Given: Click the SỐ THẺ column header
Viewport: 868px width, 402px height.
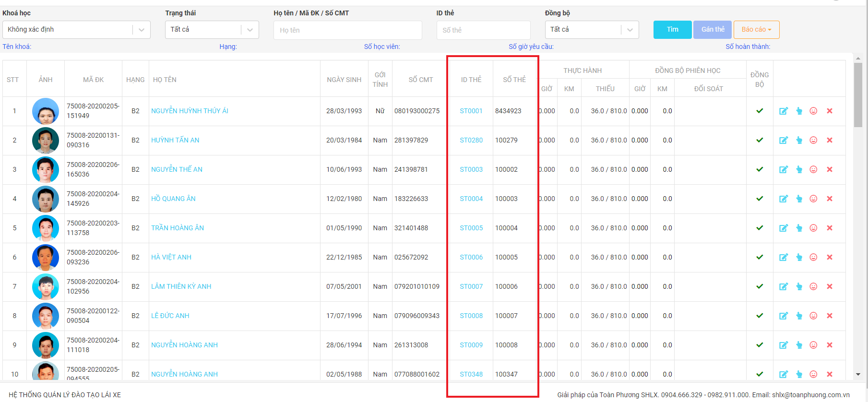Looking at the screenshot, I should coord(514,80).
